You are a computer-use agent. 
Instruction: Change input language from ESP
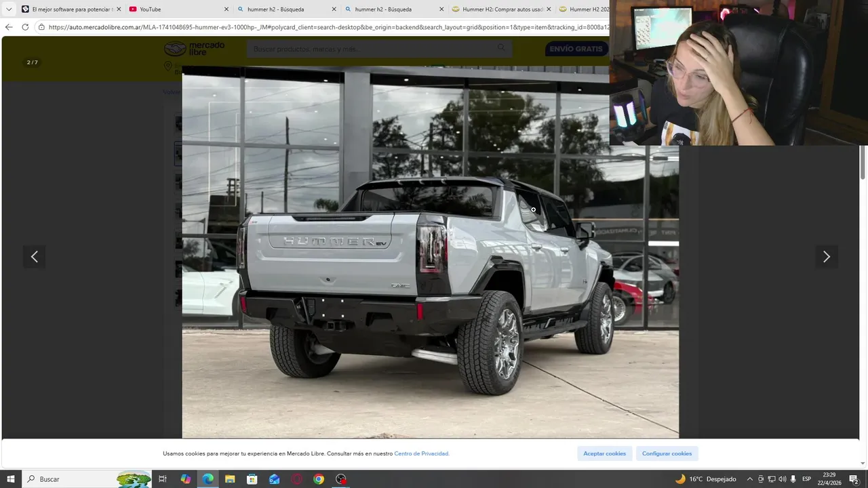(806, 479)
